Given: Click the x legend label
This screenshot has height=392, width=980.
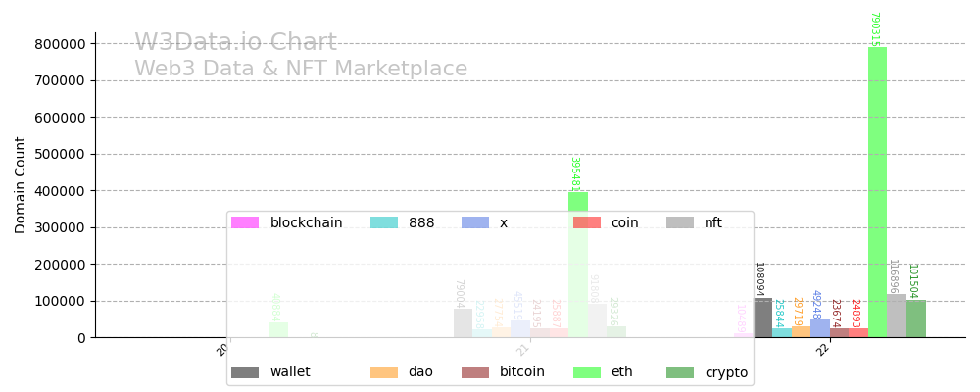Looking at the screenshot, I should 504,223.
